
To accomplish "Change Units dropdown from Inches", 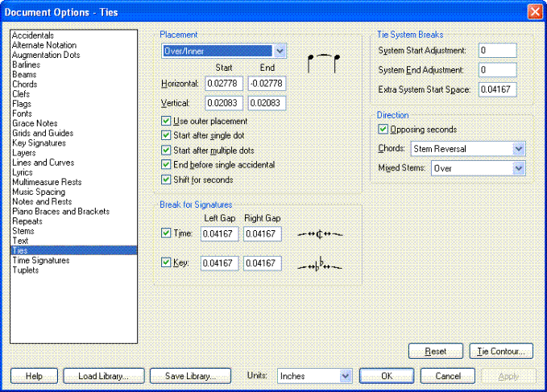I will coord(345,376).
